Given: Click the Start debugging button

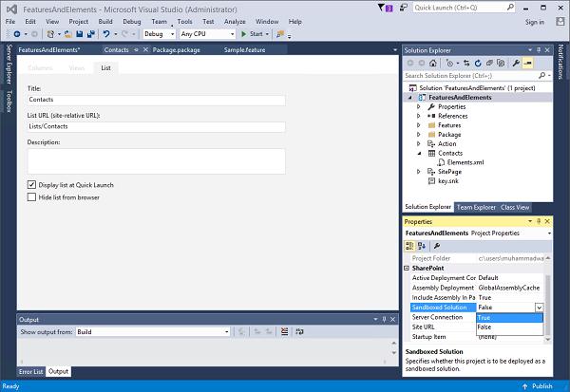Looking at the screenshot, I should (253, 34).
